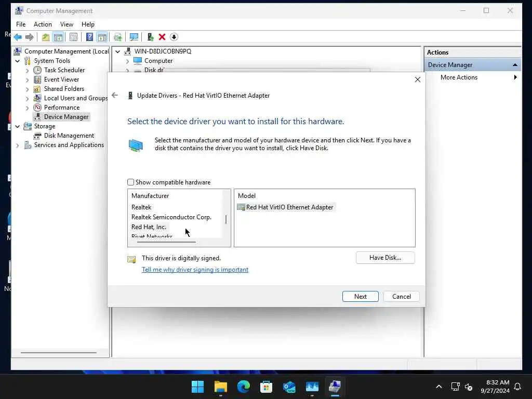Select Realtek Semiconductor Corp. manufacturer
Image resolution: width=532 pixels, height=399 pixels.
point(171,217)
